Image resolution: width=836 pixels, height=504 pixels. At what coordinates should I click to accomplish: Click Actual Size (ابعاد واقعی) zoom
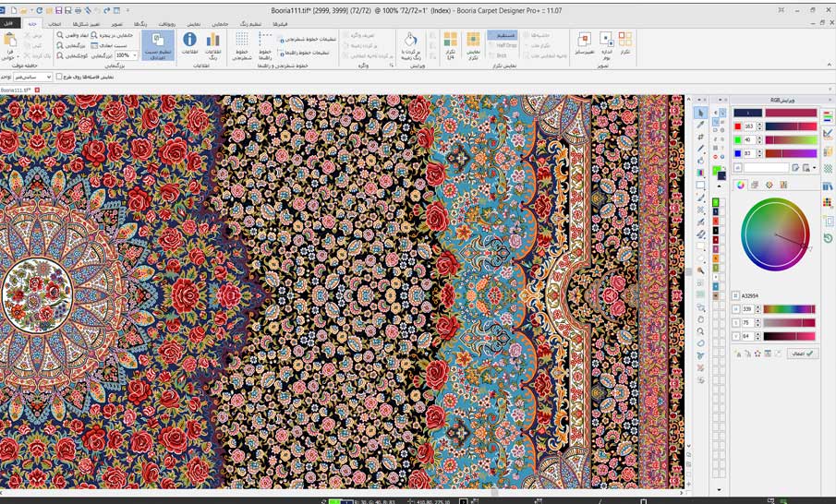[71, 35]
